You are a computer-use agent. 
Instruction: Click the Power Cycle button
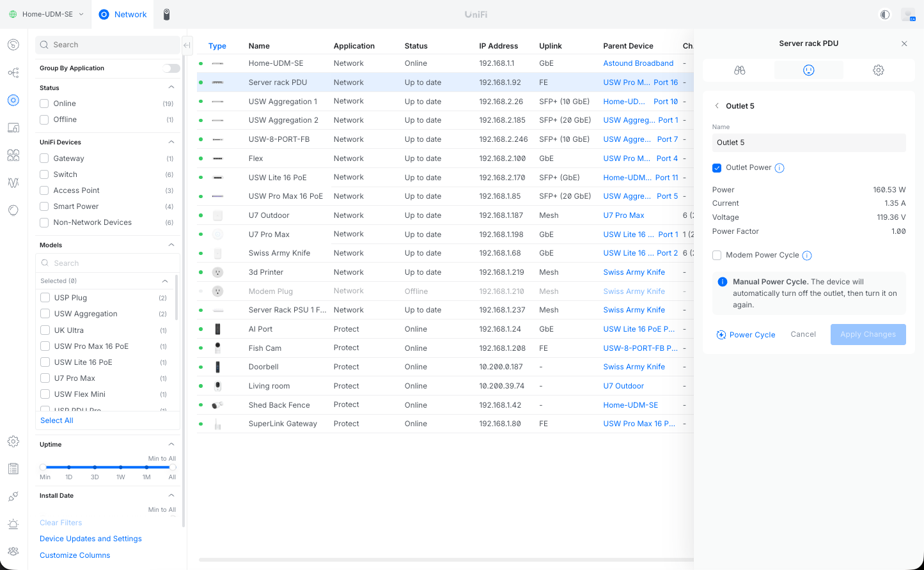tap(746, 335)
